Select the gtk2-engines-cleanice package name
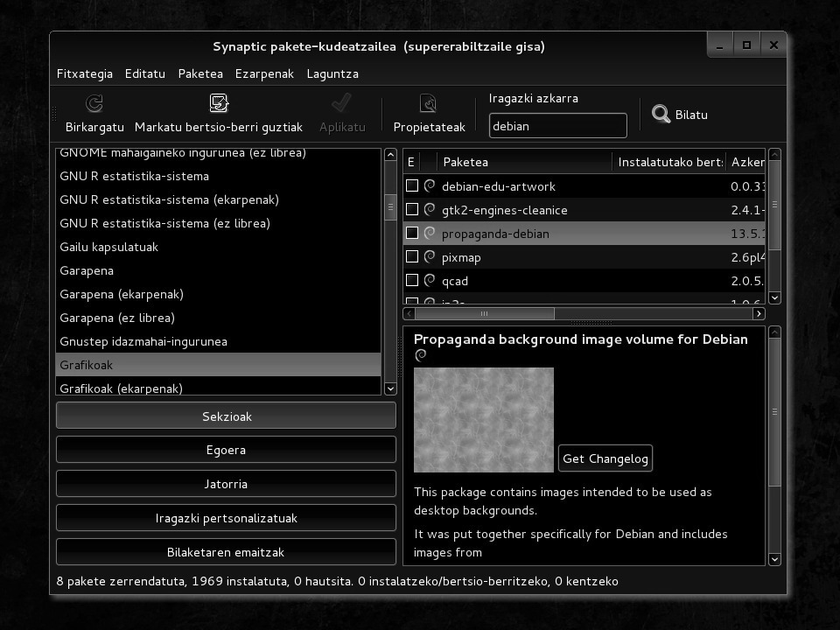The height and width of the screenshot is (630, 840). point(504,210)
